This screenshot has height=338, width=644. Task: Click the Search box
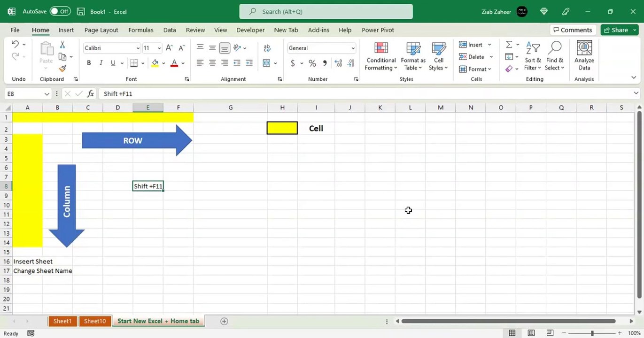(326, 11)
